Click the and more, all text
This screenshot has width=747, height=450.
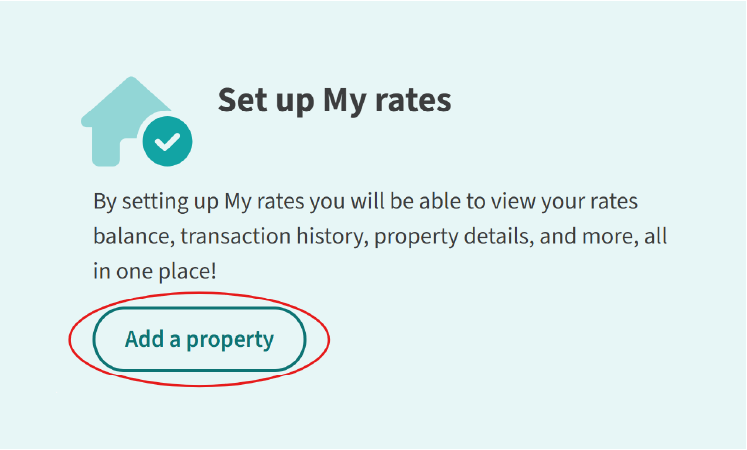(x=603, y=237)
